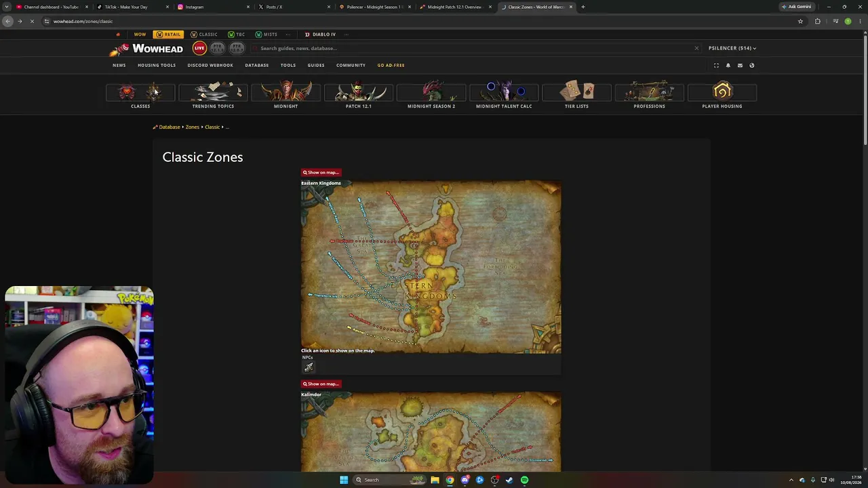Open the News menu

coord(119,65)
